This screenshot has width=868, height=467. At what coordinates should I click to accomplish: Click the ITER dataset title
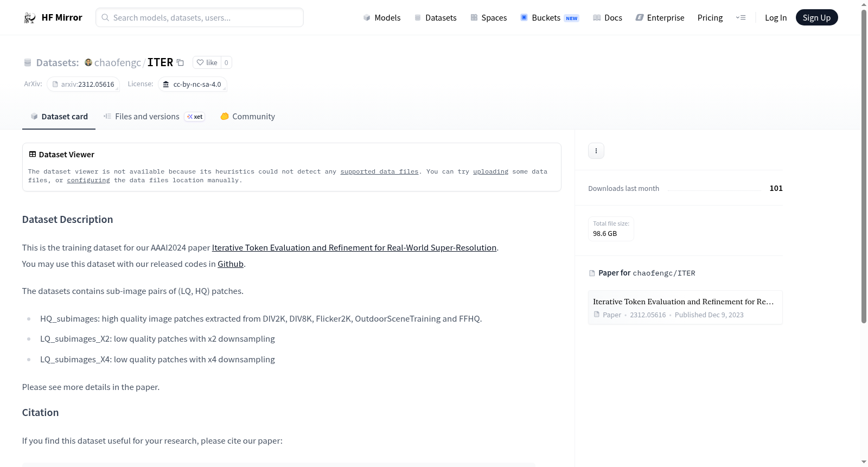160,62
